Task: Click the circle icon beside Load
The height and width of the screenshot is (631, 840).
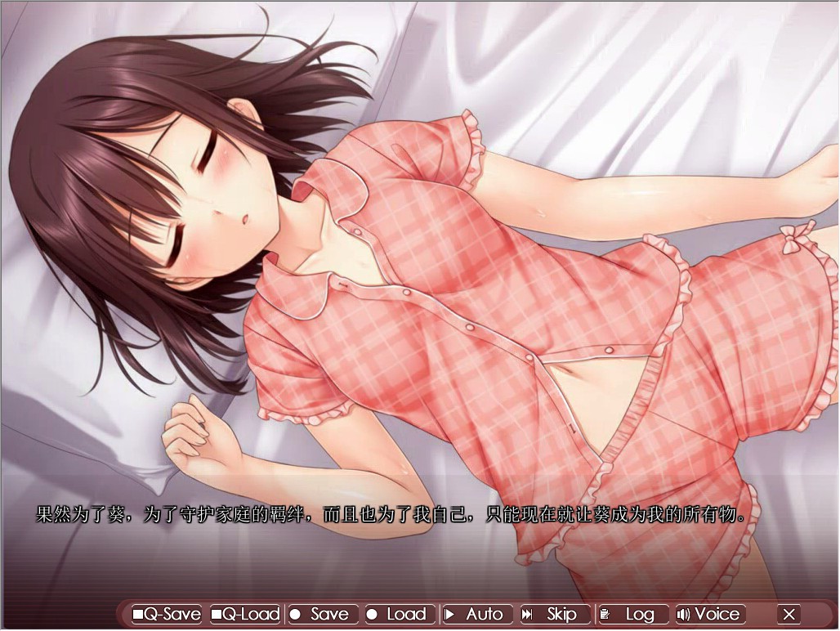Action: click(x=372, y=615)
